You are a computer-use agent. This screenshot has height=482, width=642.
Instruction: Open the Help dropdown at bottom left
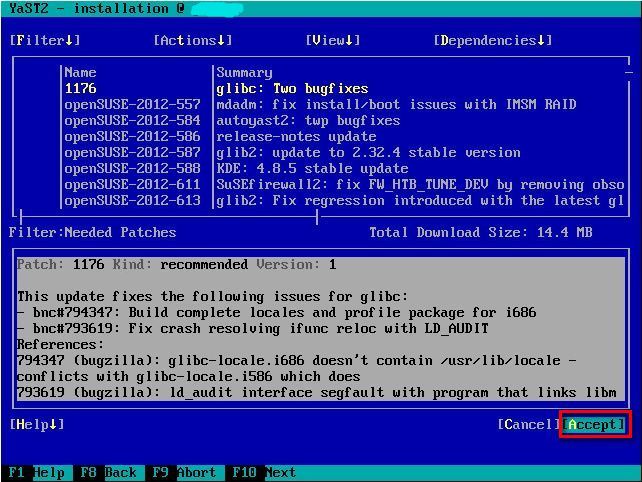37,424
